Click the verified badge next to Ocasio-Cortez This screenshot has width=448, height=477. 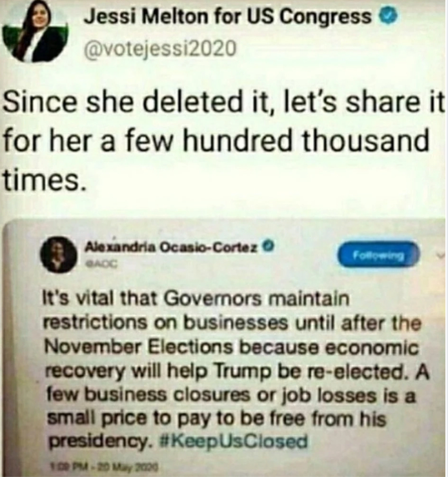[269, 245]
